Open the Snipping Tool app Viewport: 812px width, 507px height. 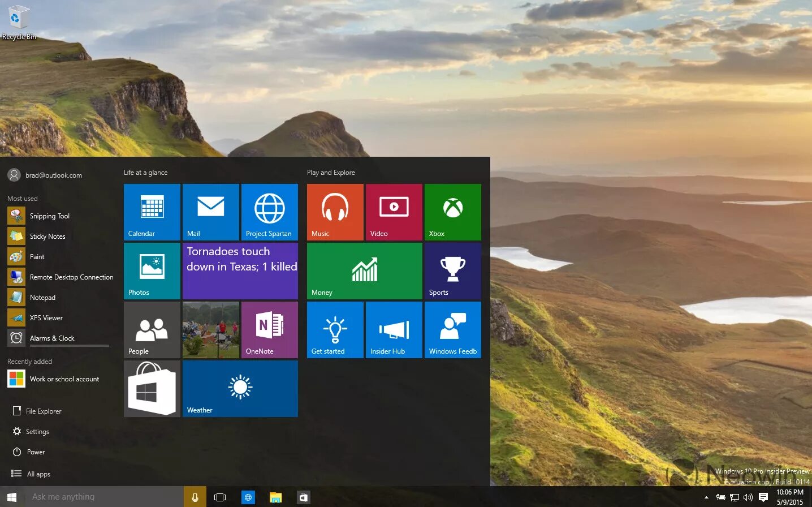(x=49, y=216)
